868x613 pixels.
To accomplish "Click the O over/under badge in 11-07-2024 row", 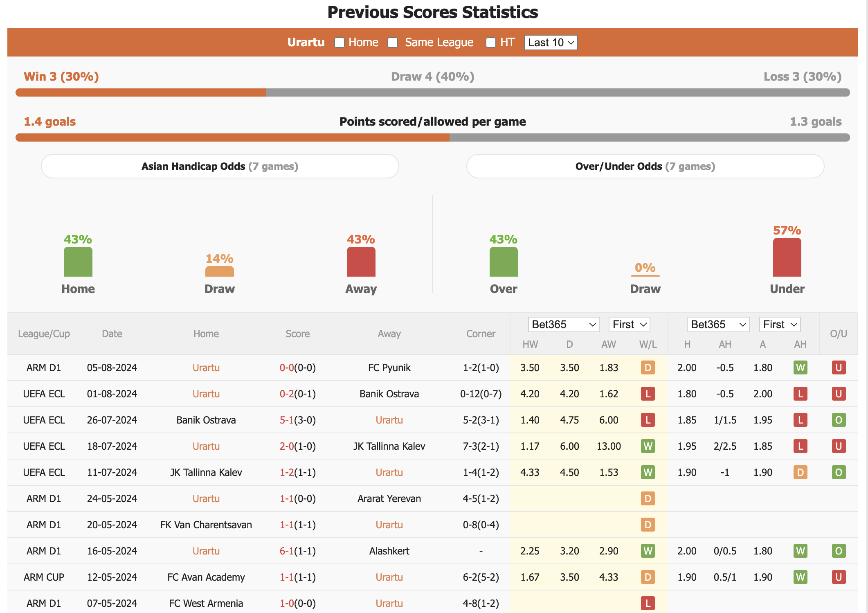I will [839, 472].
